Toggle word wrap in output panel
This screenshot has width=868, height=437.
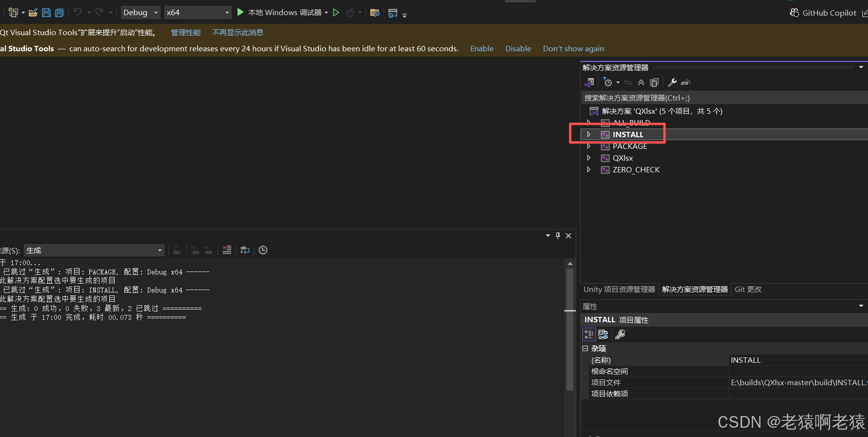pyautogui.click(x=245, y=250)
